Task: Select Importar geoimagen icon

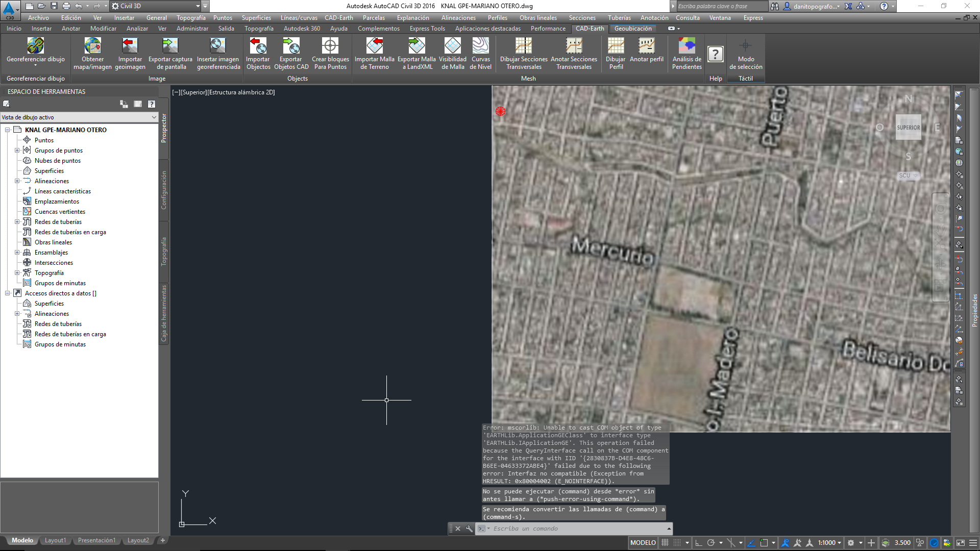Action: click(130, 46)
